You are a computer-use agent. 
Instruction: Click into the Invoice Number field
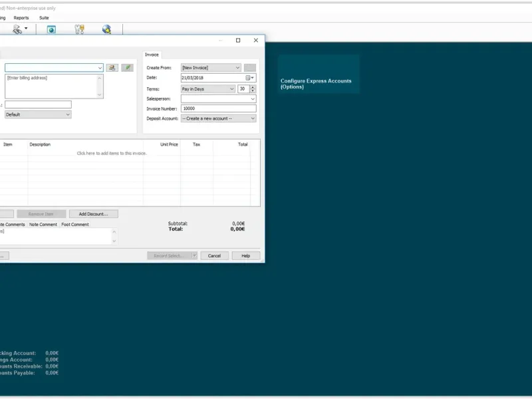[x=218, y=108]
